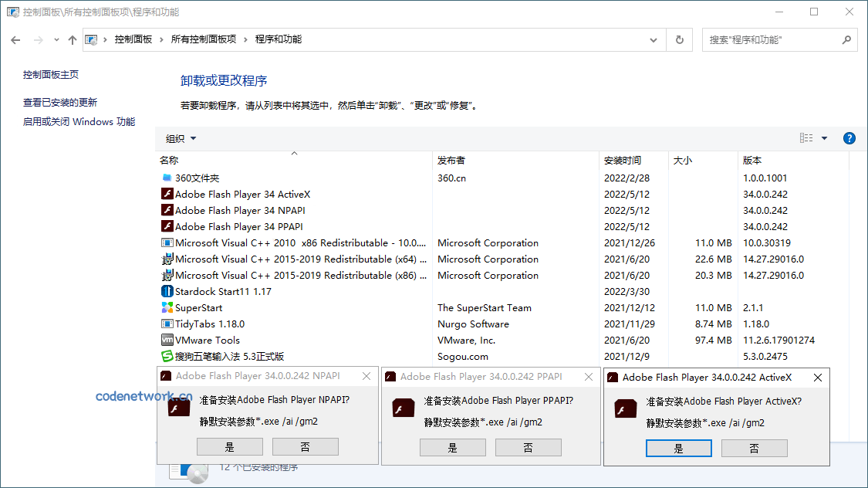The image size is (868, 488).
Task: Click the Flash icon in the PPAPI dialog
Action: pyautogui.click(x=402, y=407)
